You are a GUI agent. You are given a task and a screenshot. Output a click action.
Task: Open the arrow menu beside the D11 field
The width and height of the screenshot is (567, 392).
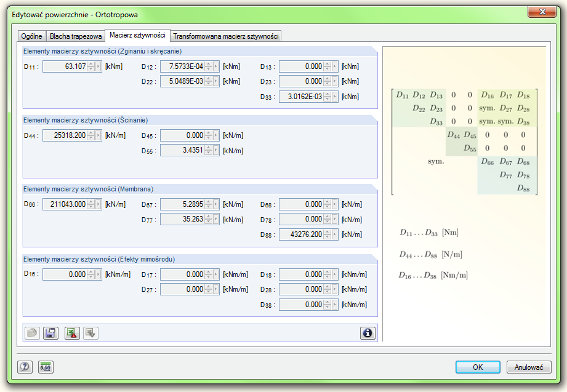tap(99, 66)
